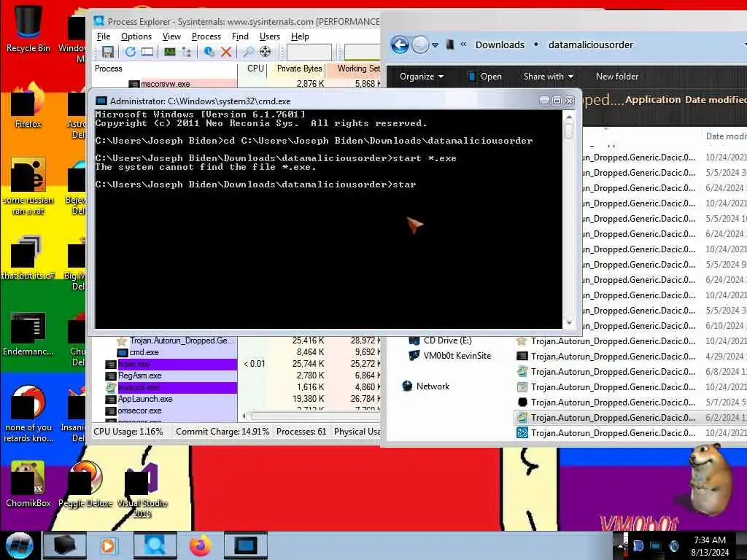Select Trojan file dated 5/7/2024
The image size is (747, 560).
coord(631,402)
